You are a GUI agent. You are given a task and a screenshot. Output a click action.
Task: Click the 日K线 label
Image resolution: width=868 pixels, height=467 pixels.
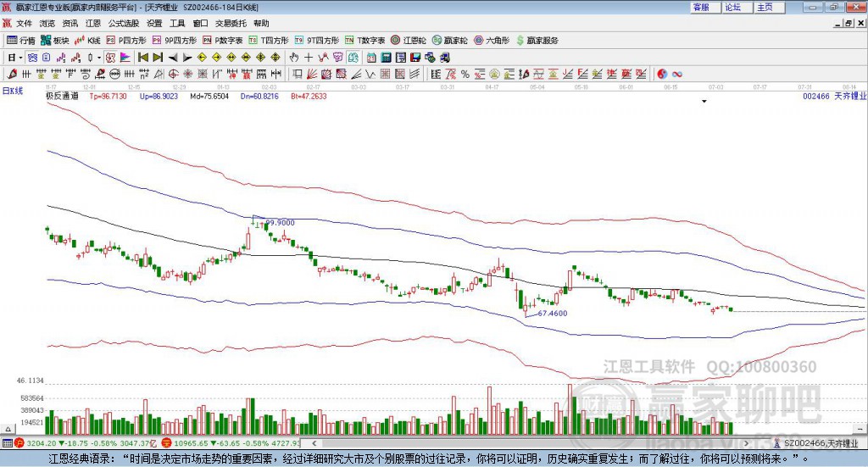point(13,91)
